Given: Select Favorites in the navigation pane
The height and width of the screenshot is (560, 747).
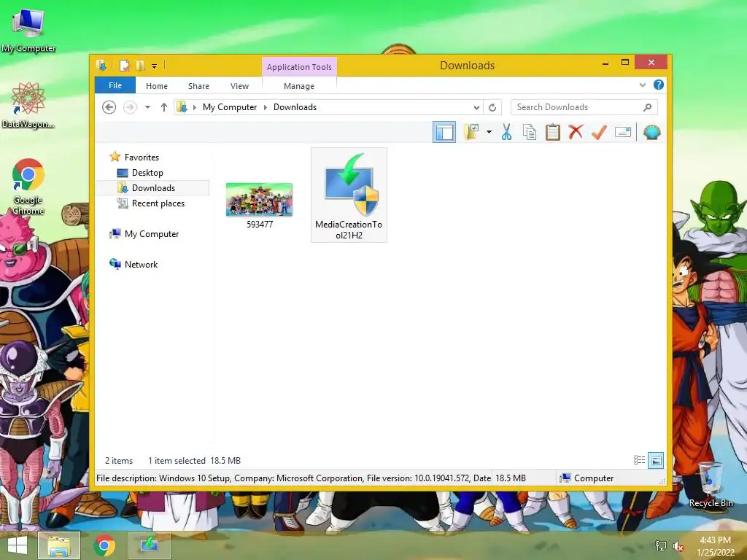Looking at the screenshot, I should (142, 157).
